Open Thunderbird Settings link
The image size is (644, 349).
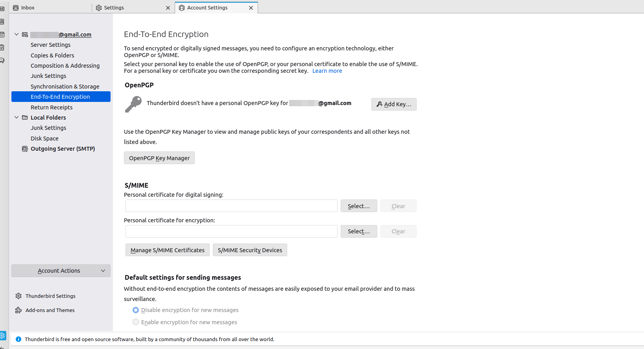(50, 296)
